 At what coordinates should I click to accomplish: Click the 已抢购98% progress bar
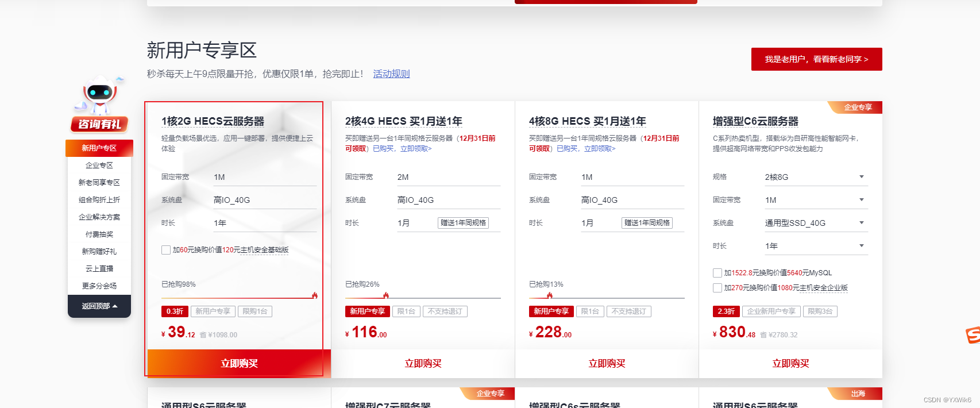point(240,298)
